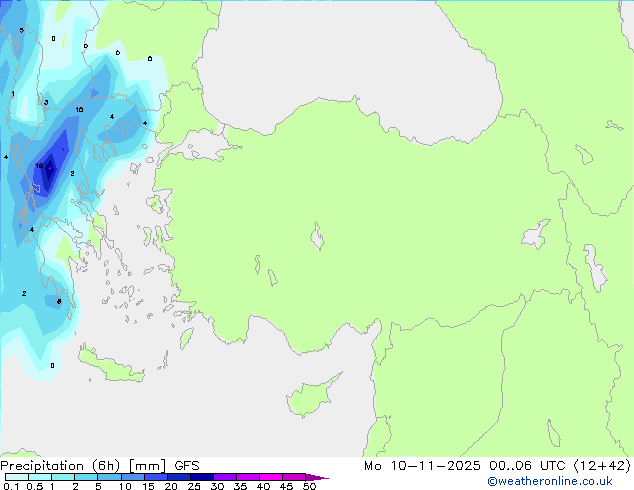Click the legend label '45'
Screen dimensions: 634x490
(286, 486)
